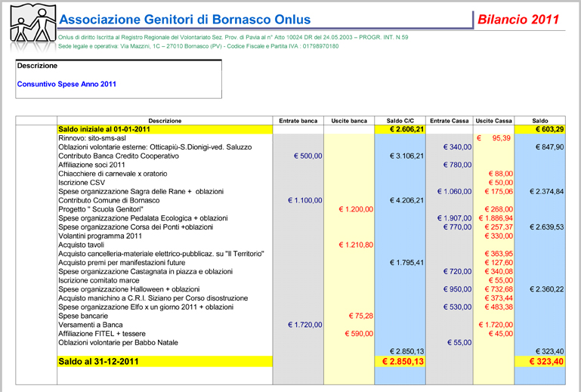Image resolution: width=581 pixels, height=392 pixels.
Task: Select the Uscite Cassa column header
Action: tap(493, 121)
